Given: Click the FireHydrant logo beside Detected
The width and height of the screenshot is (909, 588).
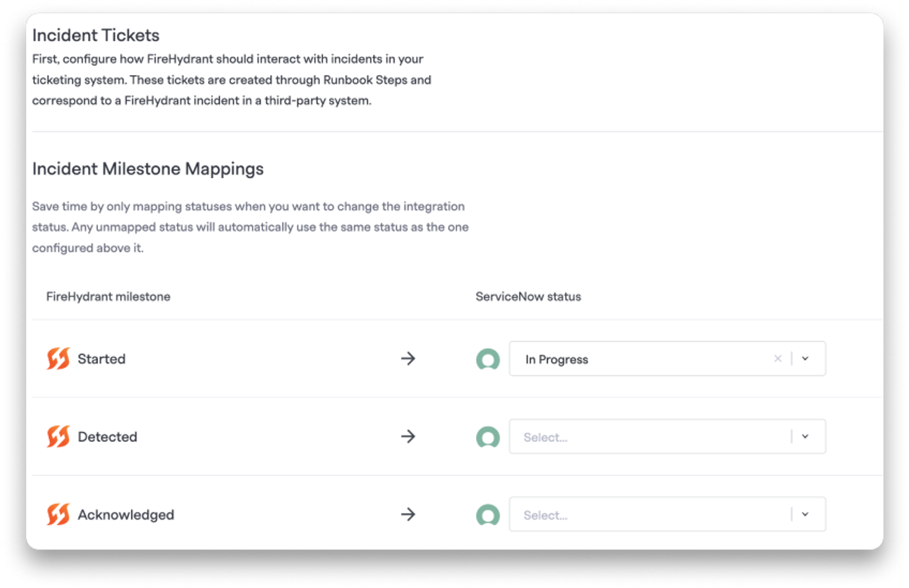Looking at the screenshot, I should pos(58,436).
